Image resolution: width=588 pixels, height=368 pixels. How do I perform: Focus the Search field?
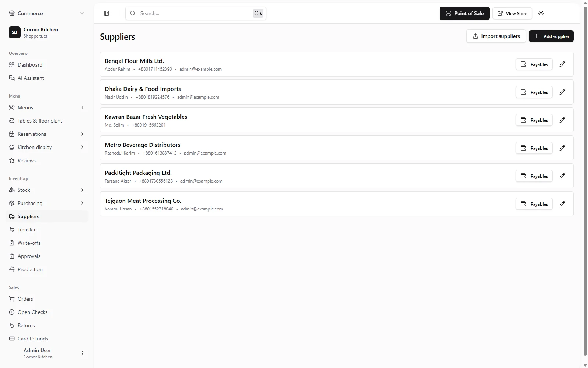pyautogui.click(x=196, y=13)
